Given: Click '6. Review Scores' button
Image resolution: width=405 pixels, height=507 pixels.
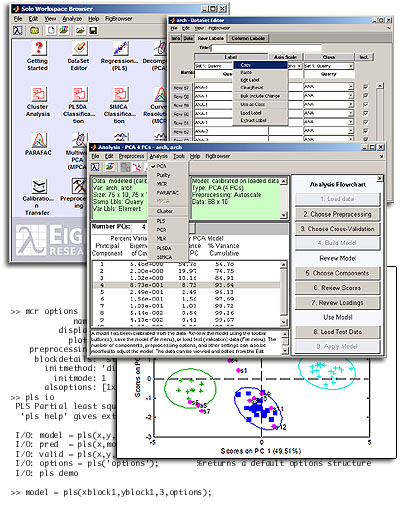Looking at the screenshot, I should click(337, 288).
